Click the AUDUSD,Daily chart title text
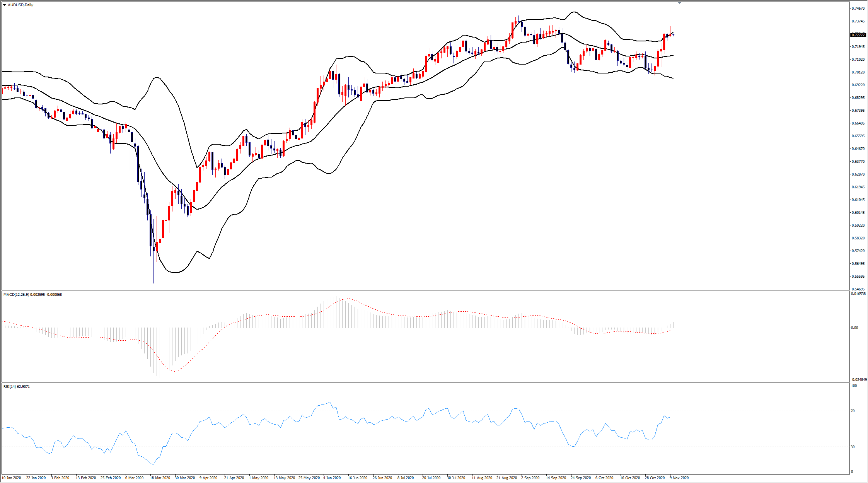This screenshot has height=483, width=868. [20, 5]
